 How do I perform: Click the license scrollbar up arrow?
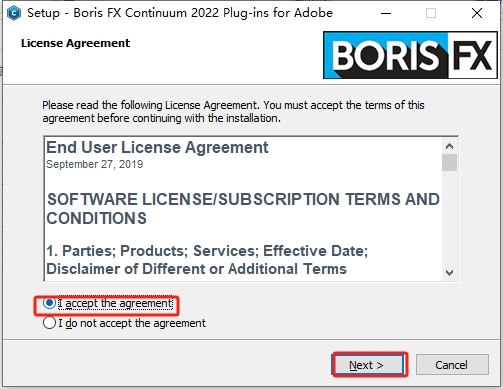[x=449, y=146]
